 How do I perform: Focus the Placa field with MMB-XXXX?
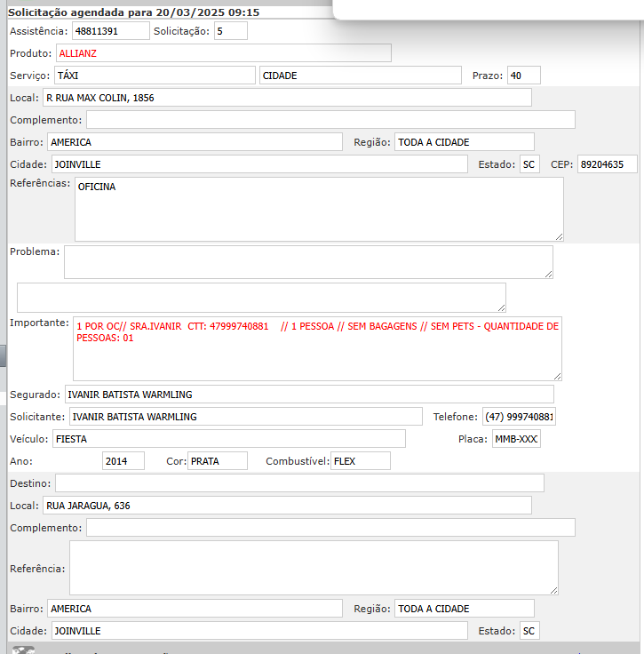[516, 439]
